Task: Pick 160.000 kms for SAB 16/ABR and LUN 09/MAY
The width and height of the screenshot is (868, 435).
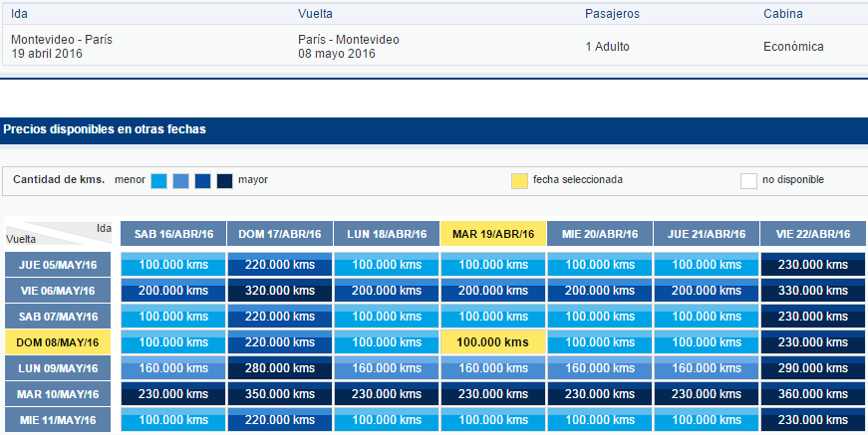Action: pyautogui.click(x=173, y=368)
